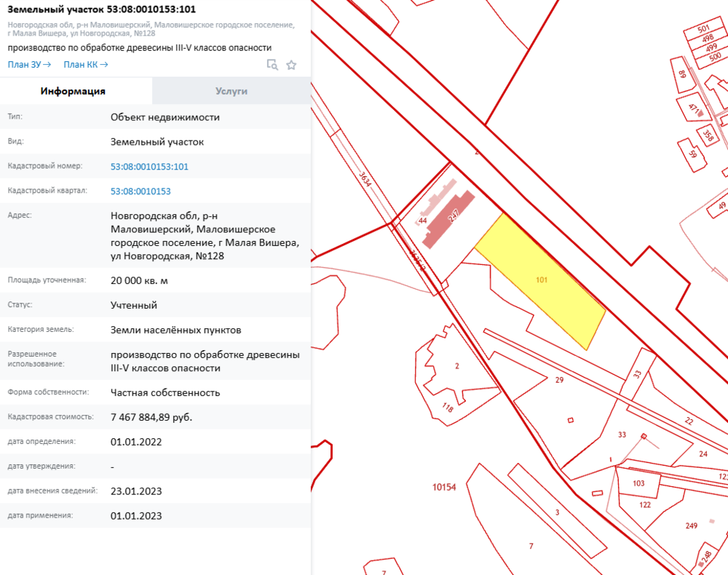Click parcel 501 at top right
The height and width of the screenshot is (575, 728).
click(703, 29)
